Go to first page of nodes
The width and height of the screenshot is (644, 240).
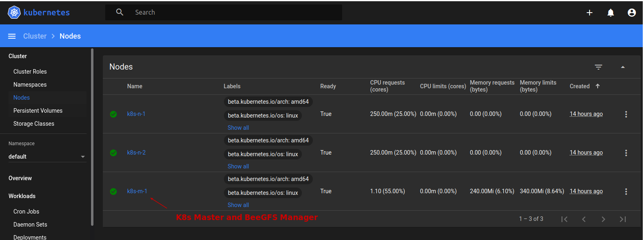pyautogui.click(x=564, y=219)
